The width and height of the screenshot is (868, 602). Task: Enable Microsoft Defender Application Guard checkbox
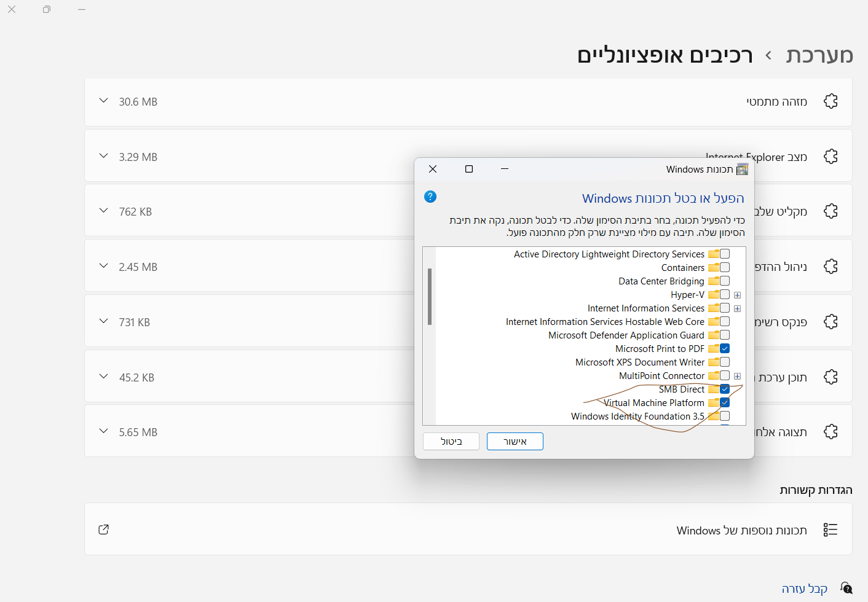pyautogui.click(x=725, y=335)
